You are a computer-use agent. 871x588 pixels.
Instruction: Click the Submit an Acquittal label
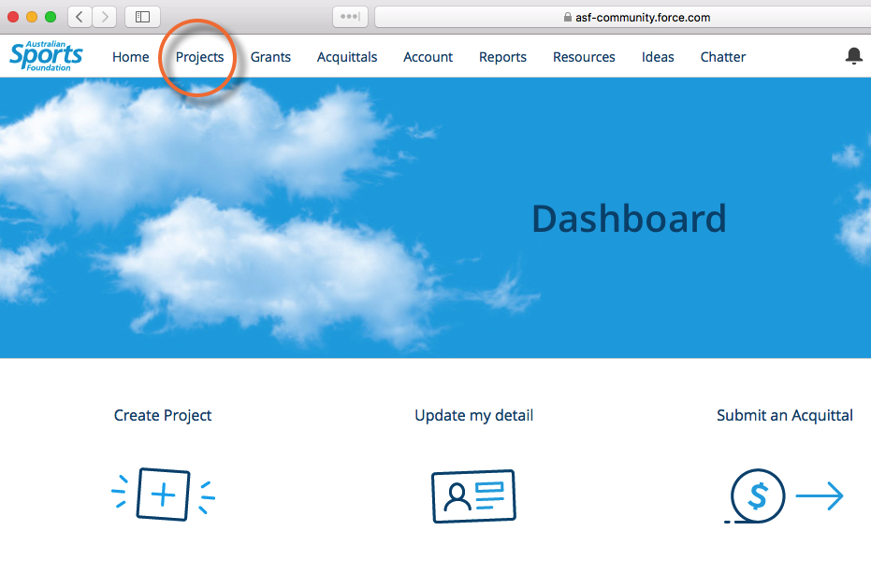[x=784, y=415]
